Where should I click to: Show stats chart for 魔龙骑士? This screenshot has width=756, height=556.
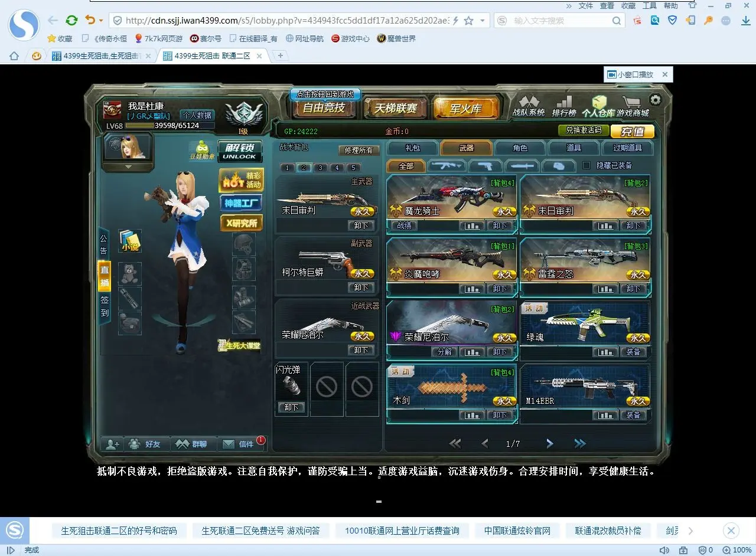471,225
